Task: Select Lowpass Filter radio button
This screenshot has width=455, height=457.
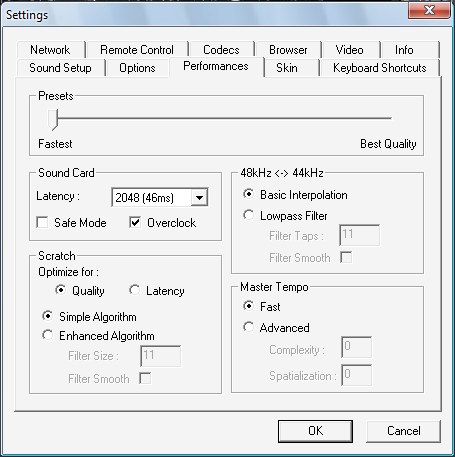Action: pyautogui.click(x=248, y=215)
